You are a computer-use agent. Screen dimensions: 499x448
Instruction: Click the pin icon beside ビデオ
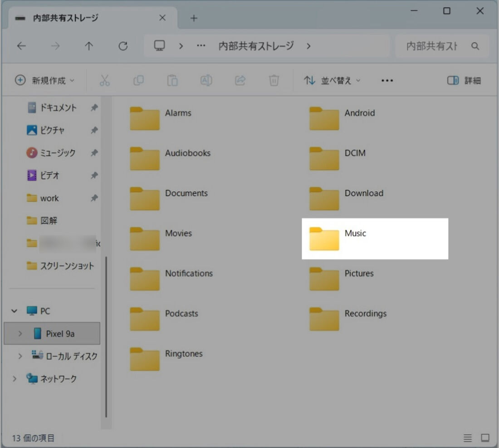[x=94, y=176]
